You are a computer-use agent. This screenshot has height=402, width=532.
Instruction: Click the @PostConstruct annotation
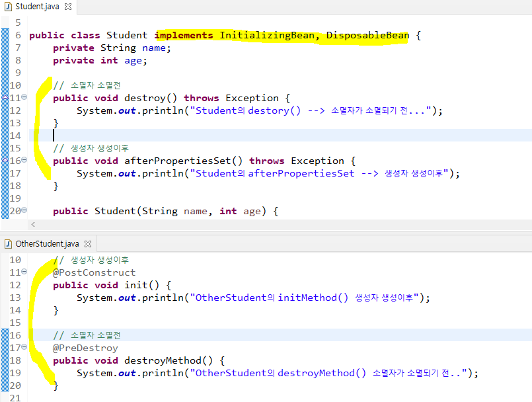[94, 272]
